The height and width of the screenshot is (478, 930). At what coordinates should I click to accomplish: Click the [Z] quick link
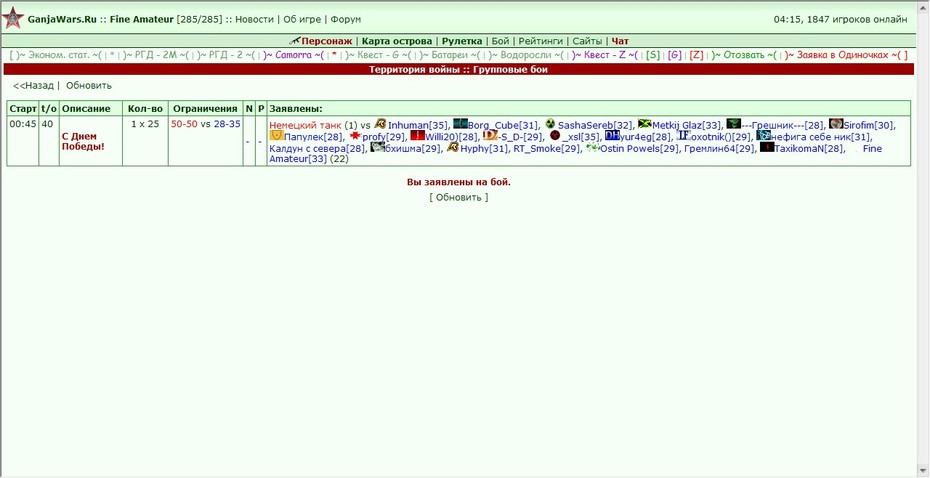pos(696,55)
